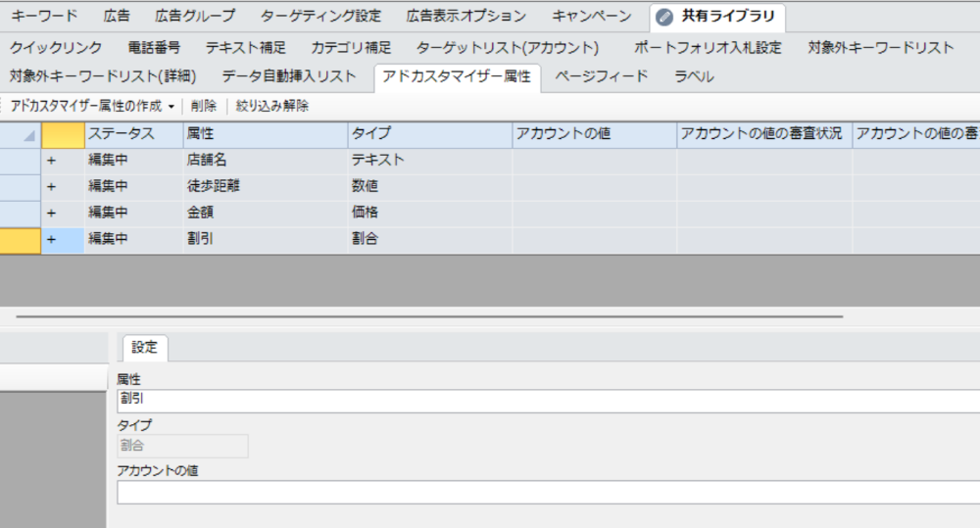Select 設定 tab in lower panel
Image resolution: width=980 pixels, height=528 pixels.
click(x=144, y=348)
